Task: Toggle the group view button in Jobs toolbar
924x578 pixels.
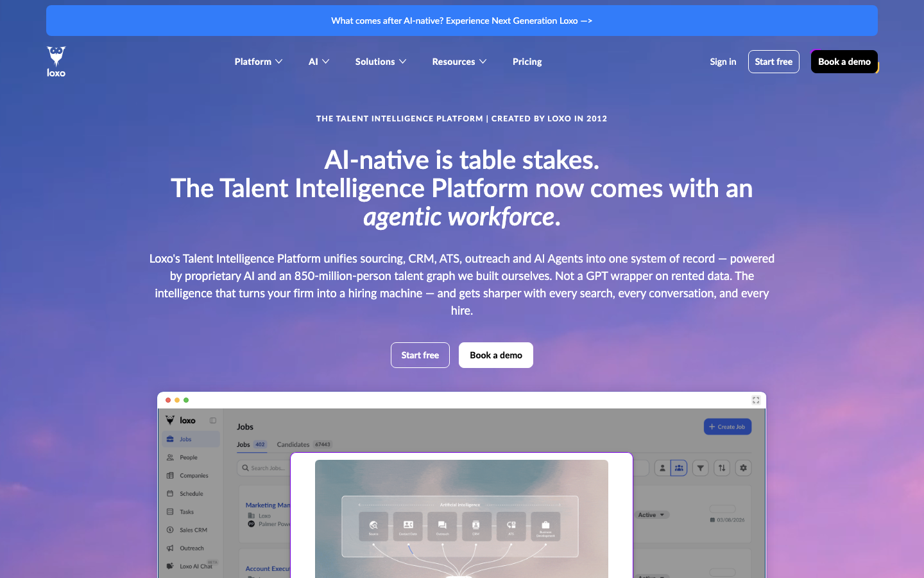Action: coord(679,468)
